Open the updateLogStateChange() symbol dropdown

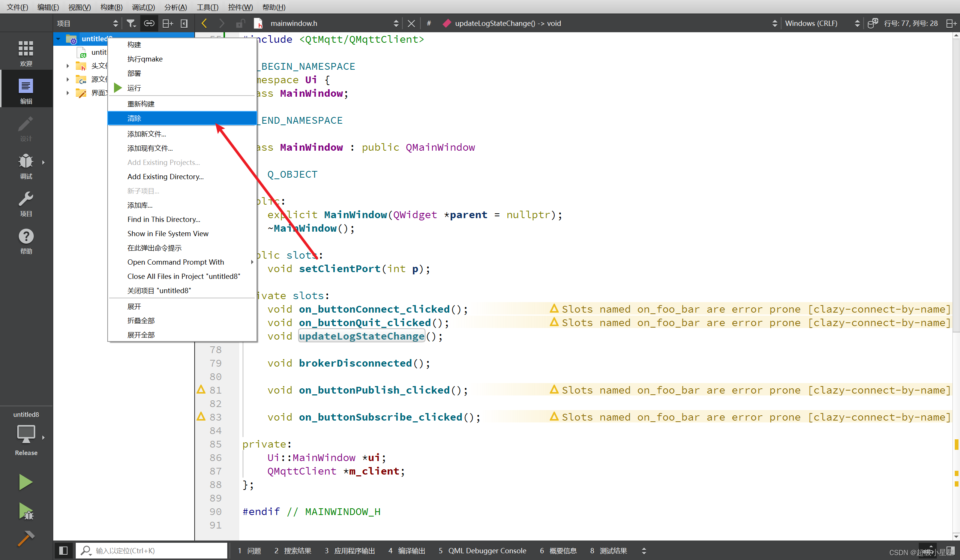609,24
